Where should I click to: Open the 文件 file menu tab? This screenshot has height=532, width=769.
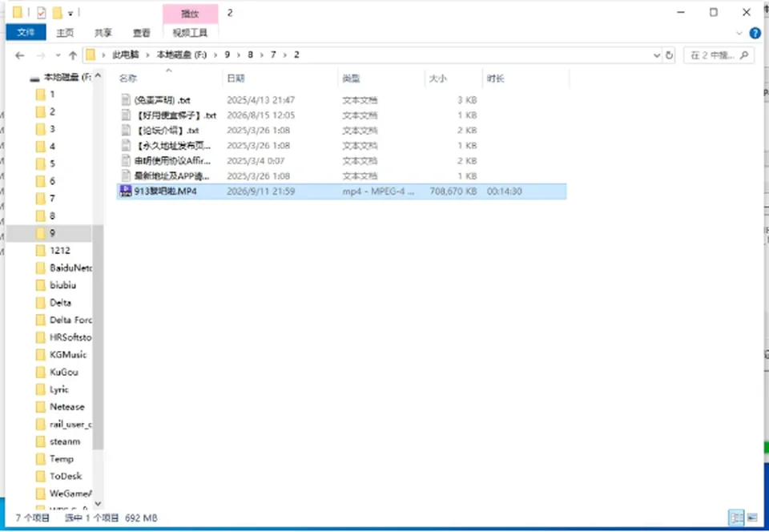26,33
